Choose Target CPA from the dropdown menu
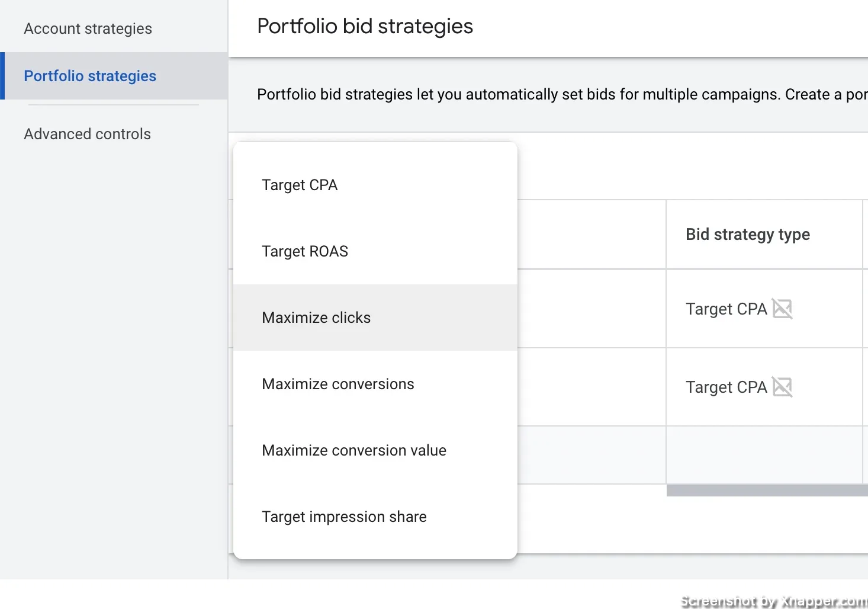Image resolution: width=868 pixels, height=609 pixels. (x=300, y=185)
